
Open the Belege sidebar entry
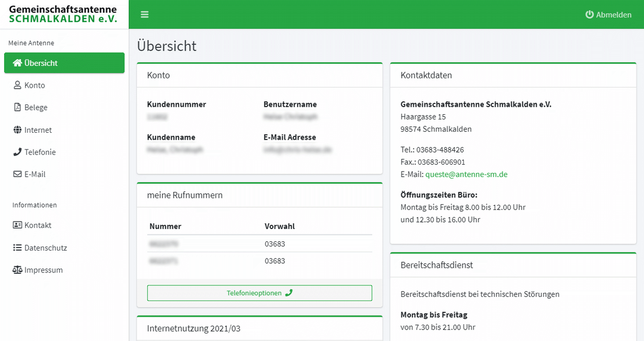(x=64, y=107)
